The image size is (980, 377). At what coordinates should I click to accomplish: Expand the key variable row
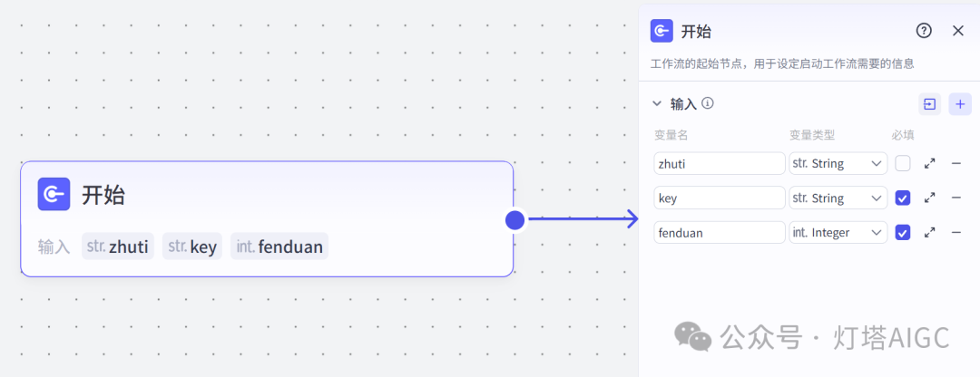tap(929, 198)
